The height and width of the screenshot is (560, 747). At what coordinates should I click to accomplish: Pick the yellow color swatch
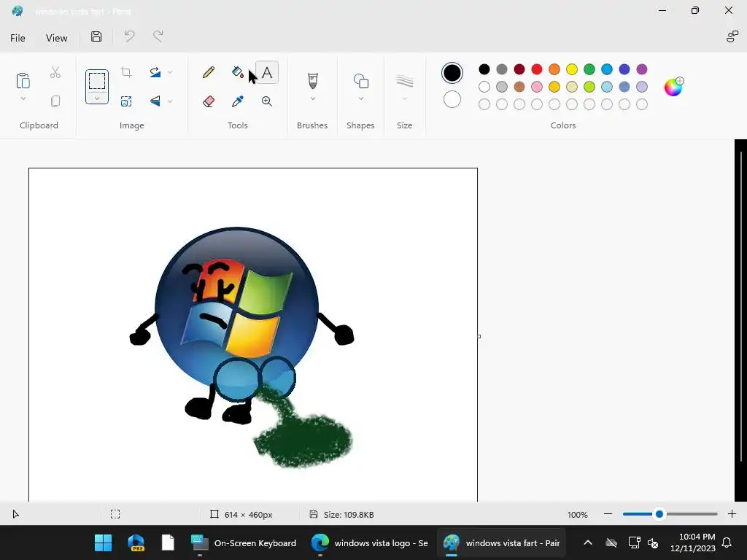tap(572, 69)
